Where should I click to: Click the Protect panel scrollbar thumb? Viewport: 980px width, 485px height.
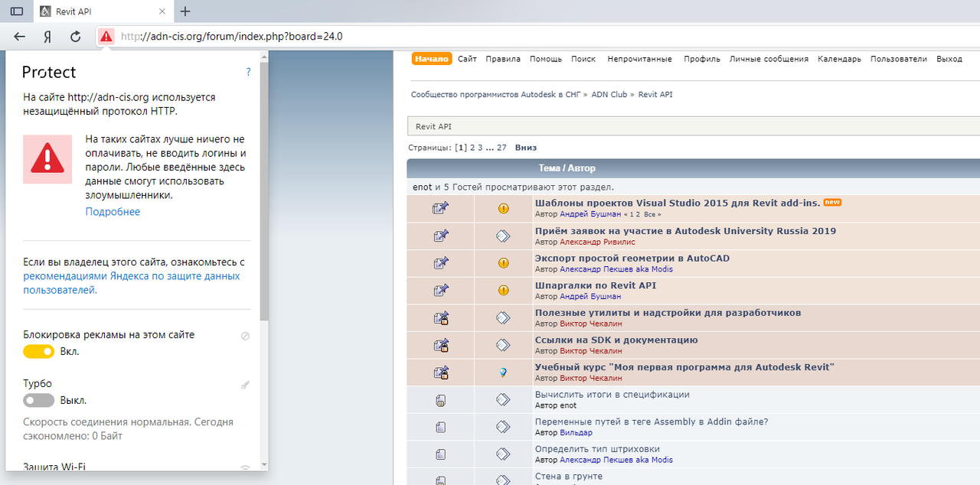tap(264, 191)
